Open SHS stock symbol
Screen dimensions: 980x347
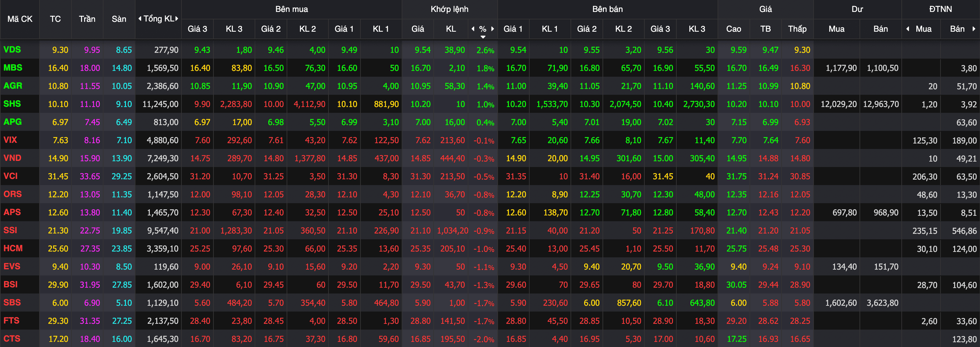pyautogui.click(x=12, y=104)
